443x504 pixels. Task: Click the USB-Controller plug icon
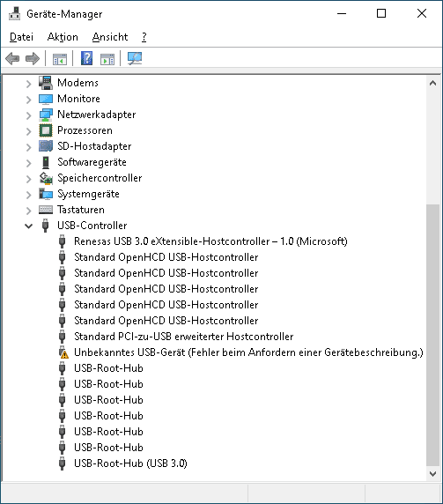click(46, 226)
